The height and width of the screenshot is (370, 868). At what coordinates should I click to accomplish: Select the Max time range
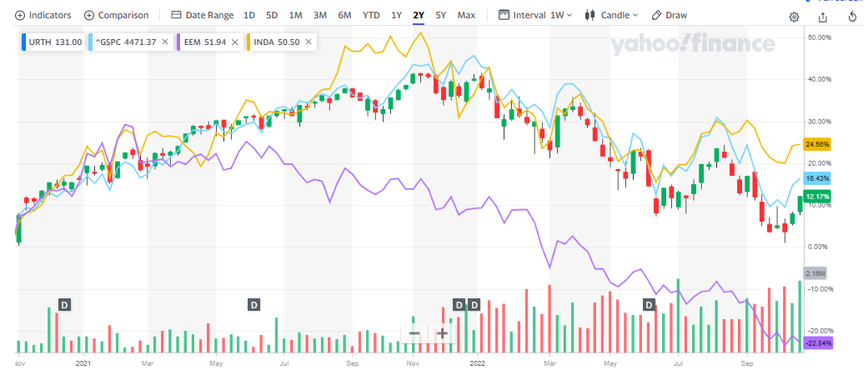tap(466, 15)
